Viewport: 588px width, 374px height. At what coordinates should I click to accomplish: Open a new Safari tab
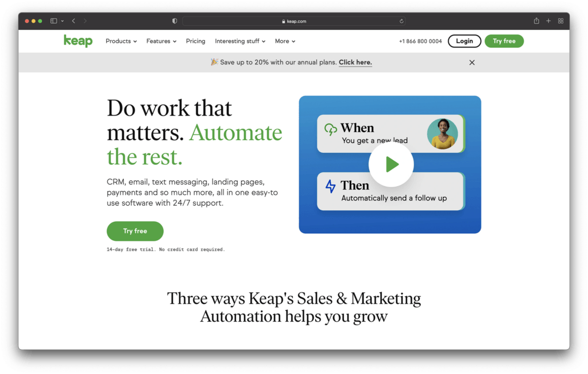pos(548,21)
